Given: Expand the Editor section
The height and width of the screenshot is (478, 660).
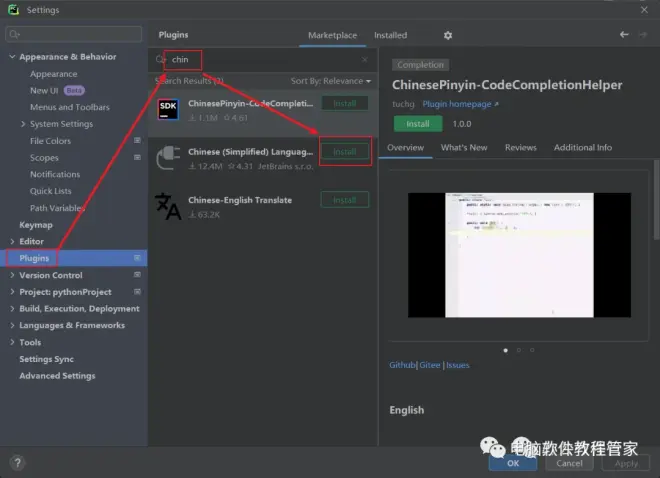Looking at the screenshot, I should (12, 241).
